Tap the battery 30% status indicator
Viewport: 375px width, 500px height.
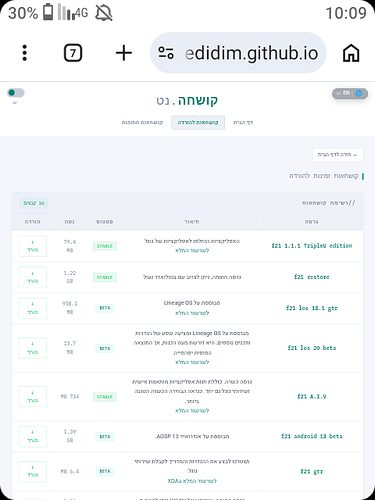pyautogui.click(x=30, y=13)
